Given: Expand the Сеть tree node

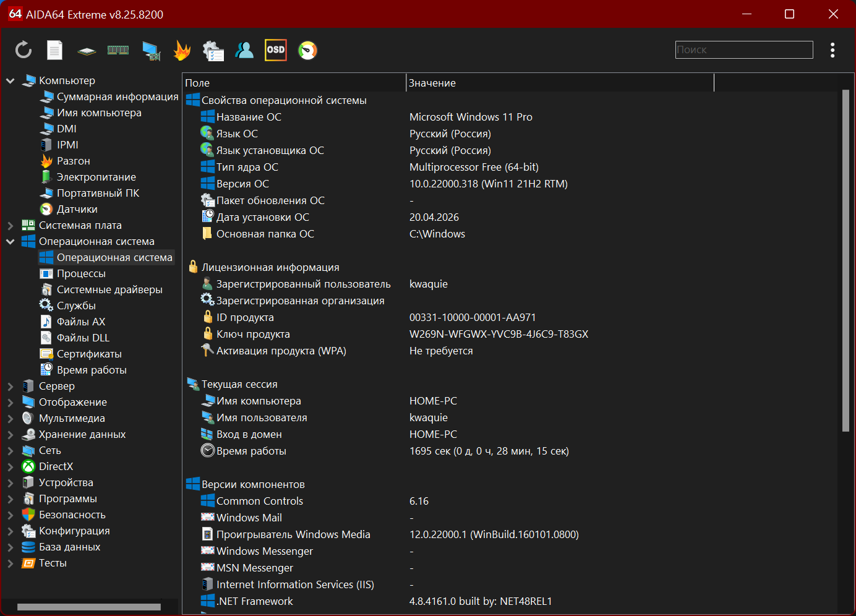Looking at the screenshot, I should coord(11,450).
